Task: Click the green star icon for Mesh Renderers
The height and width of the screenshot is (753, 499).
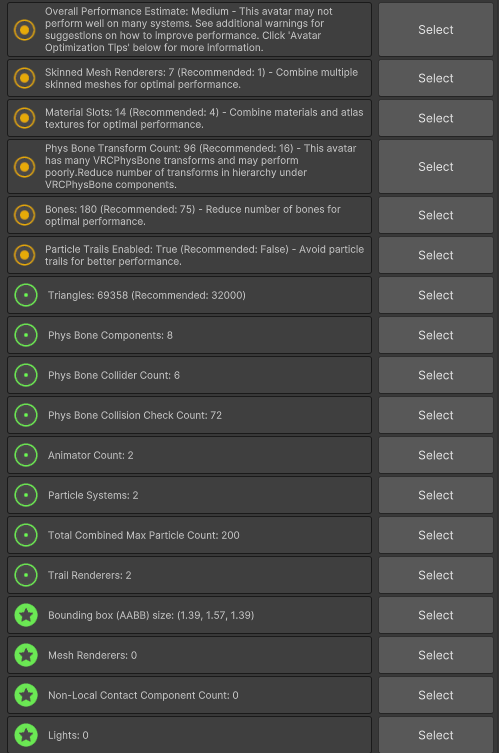Action: [26, 655]
